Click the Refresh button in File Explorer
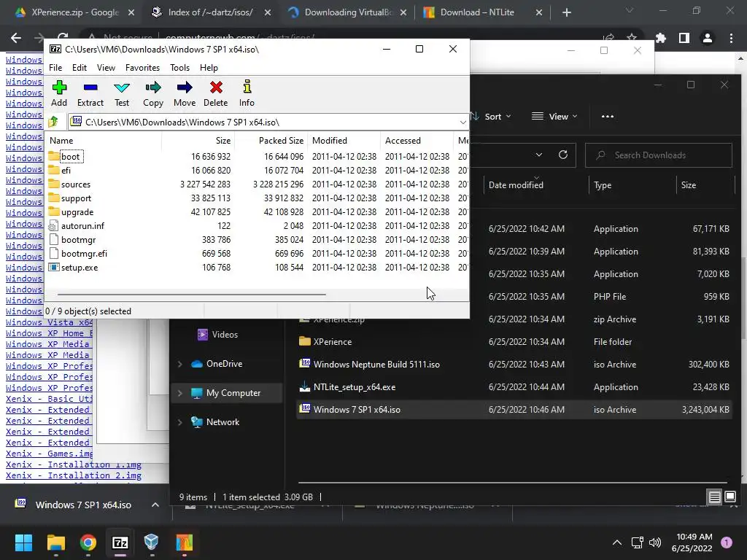 coord(563,155)
